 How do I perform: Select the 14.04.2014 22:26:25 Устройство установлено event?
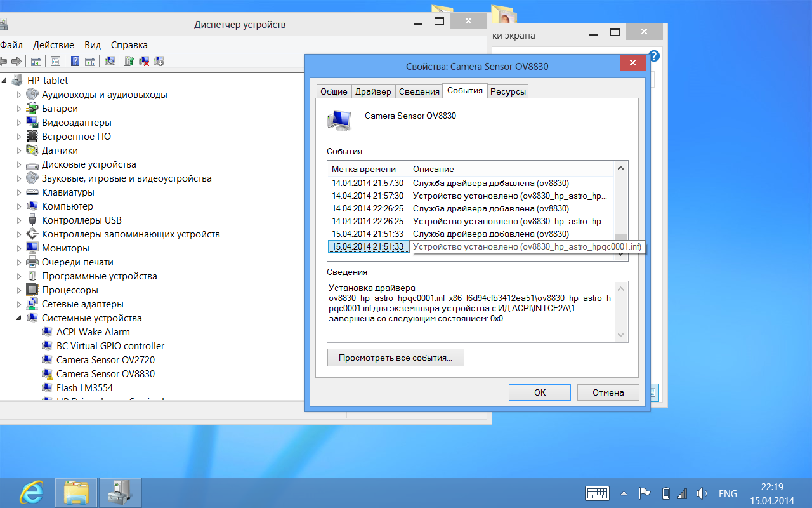pos(471,221)
